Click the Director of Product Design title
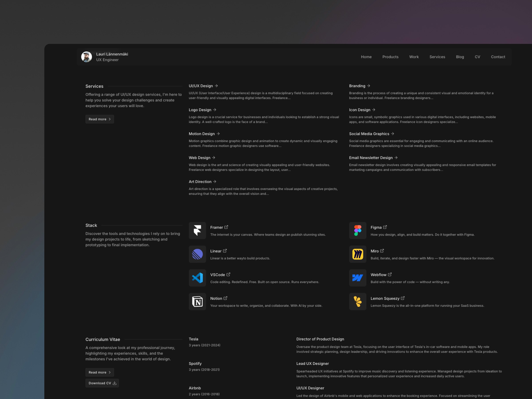532x399 pixels. coord(320,339)
